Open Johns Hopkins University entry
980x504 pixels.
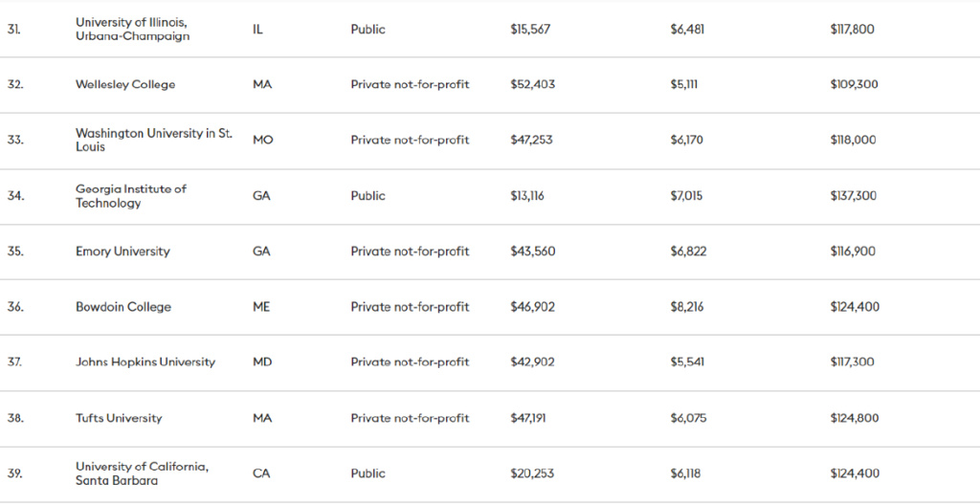point(145,362)
